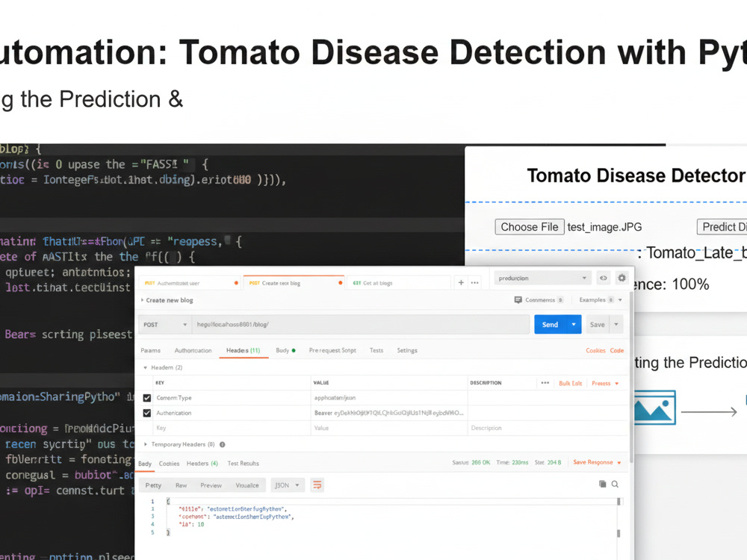Click the empty Description header field
The image size is (747, 560).
click(x=547, y=428)
